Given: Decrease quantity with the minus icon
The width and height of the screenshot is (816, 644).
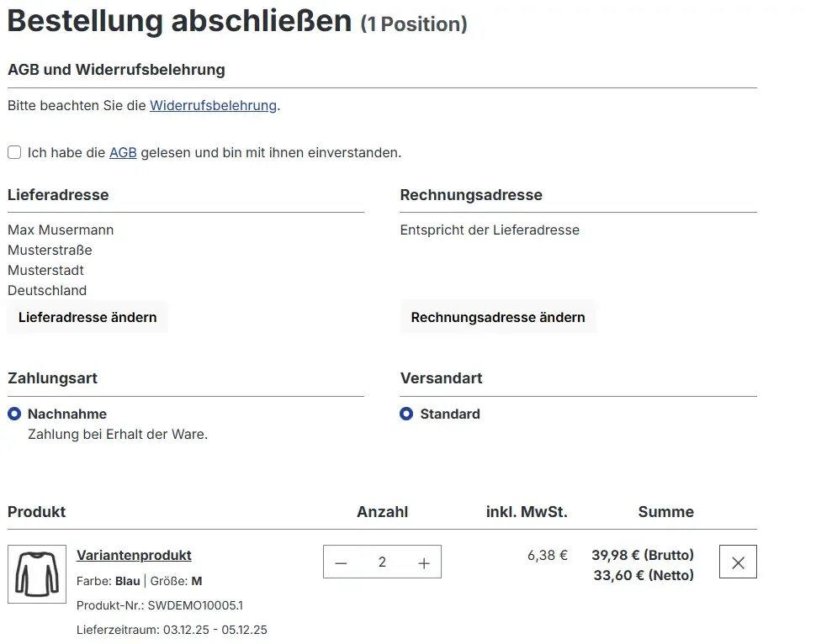Looking at the screenshot, I should [x=341, y=562].
